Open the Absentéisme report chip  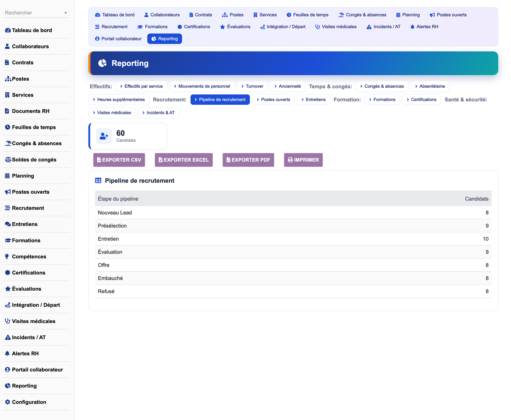click(430, 86)
